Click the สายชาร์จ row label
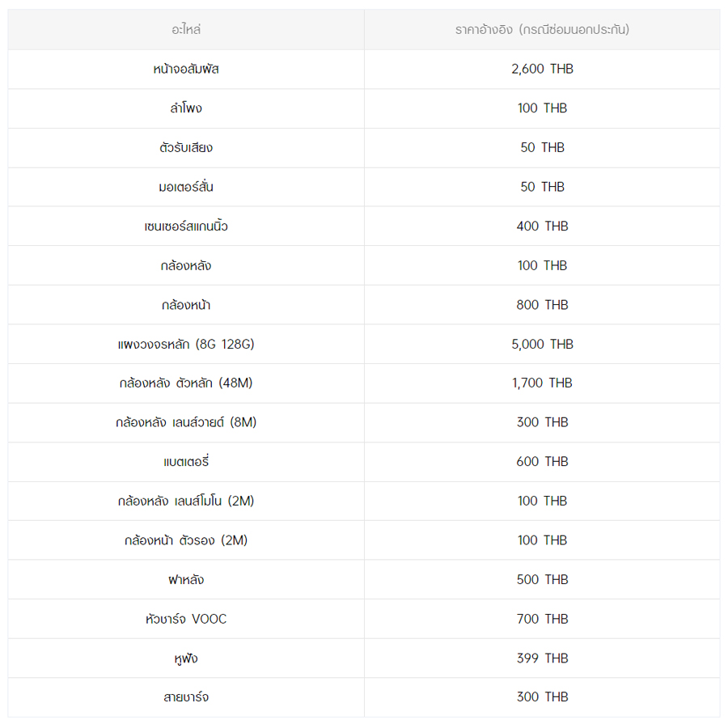Image resolution: width=728 pixels, height=728 pixels. (186, 697)
